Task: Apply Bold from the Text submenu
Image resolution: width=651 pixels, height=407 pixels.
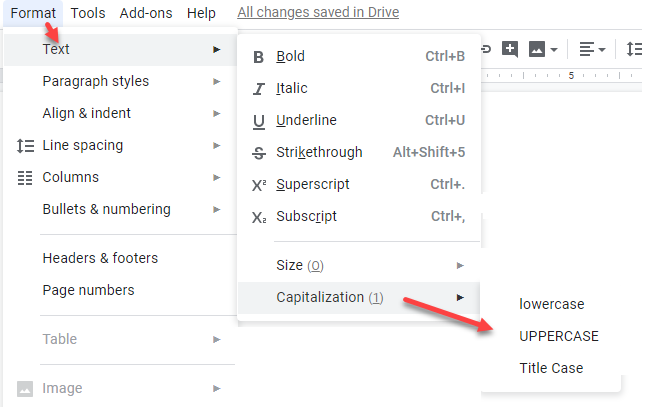Action: (x=291, y=56)
